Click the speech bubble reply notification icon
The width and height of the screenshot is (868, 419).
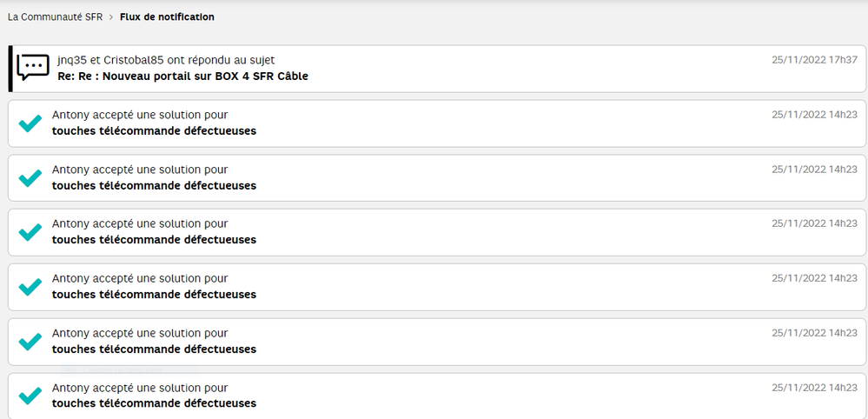click(x=33, y=67)
